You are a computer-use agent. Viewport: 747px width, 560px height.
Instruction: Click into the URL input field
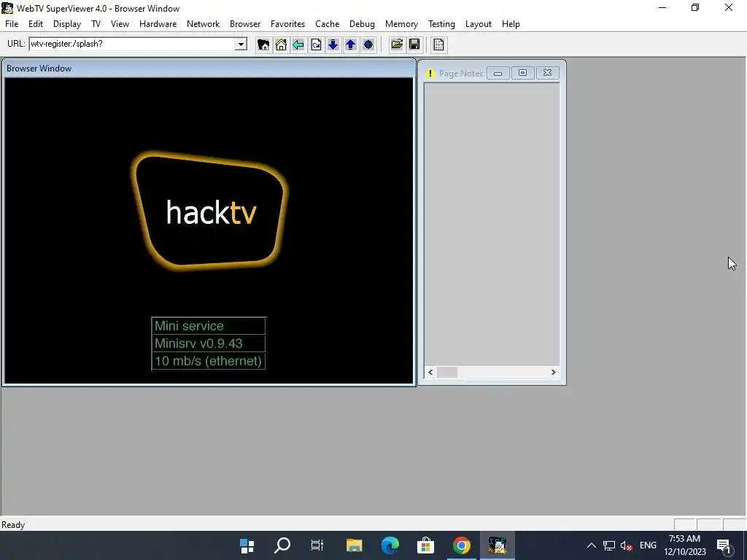coord(133,44)
